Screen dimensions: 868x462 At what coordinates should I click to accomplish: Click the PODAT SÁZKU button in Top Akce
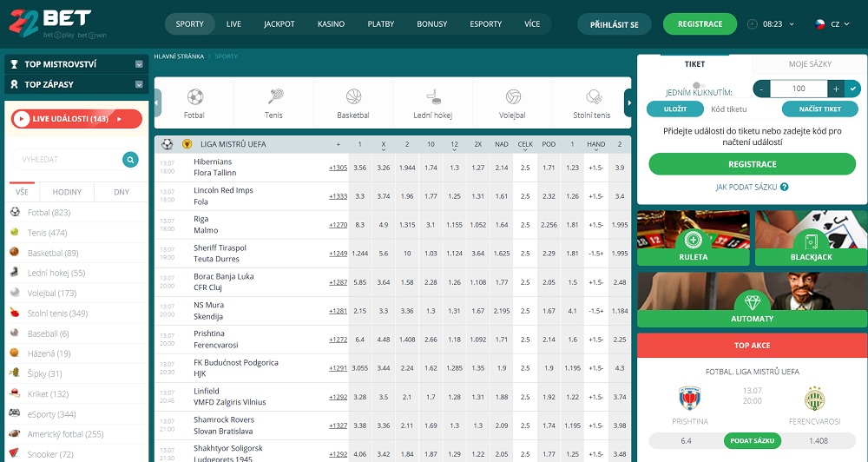753,441
